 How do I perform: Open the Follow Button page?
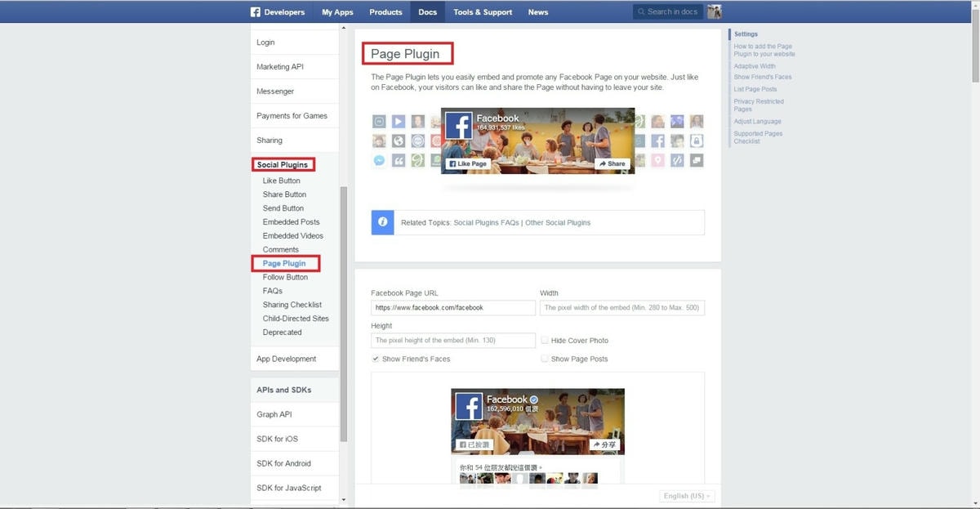286,278
